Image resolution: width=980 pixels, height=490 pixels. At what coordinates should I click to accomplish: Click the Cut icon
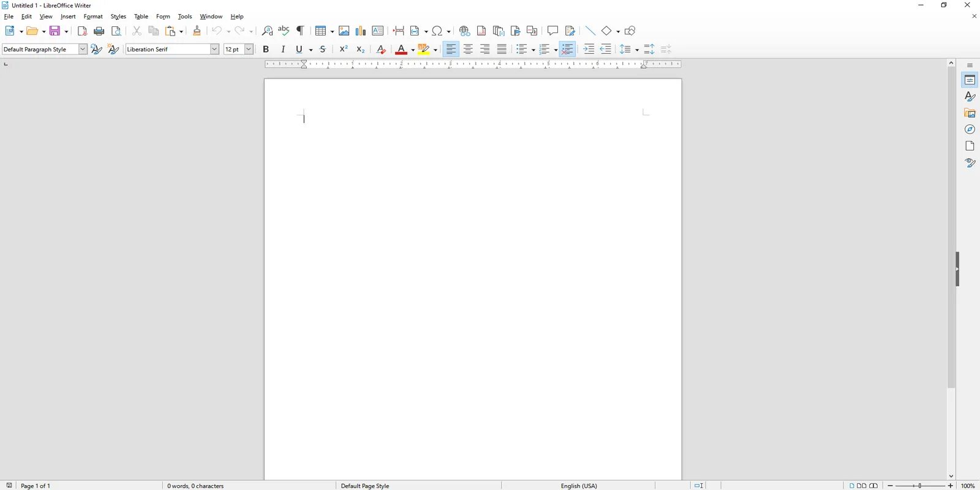[x=137, y=31]
